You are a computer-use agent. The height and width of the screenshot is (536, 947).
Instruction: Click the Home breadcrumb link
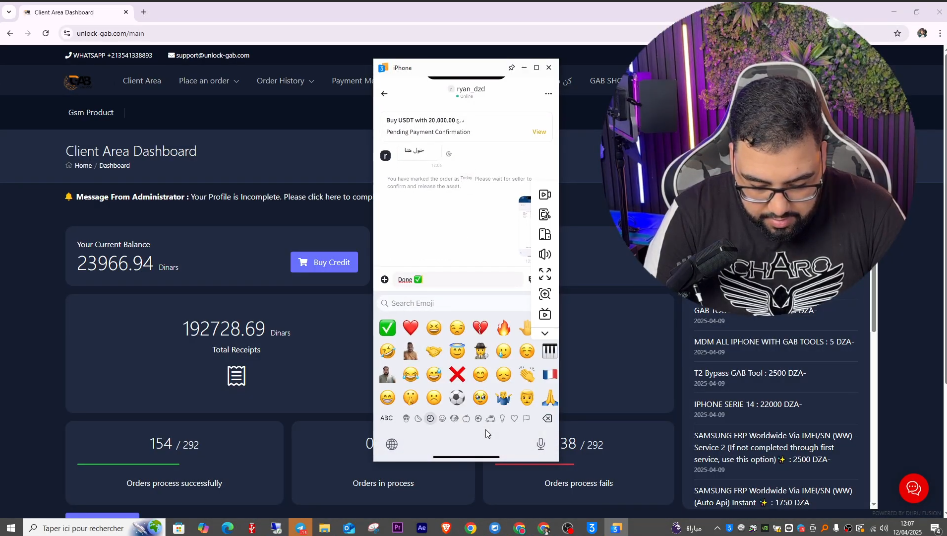(83, 166)
